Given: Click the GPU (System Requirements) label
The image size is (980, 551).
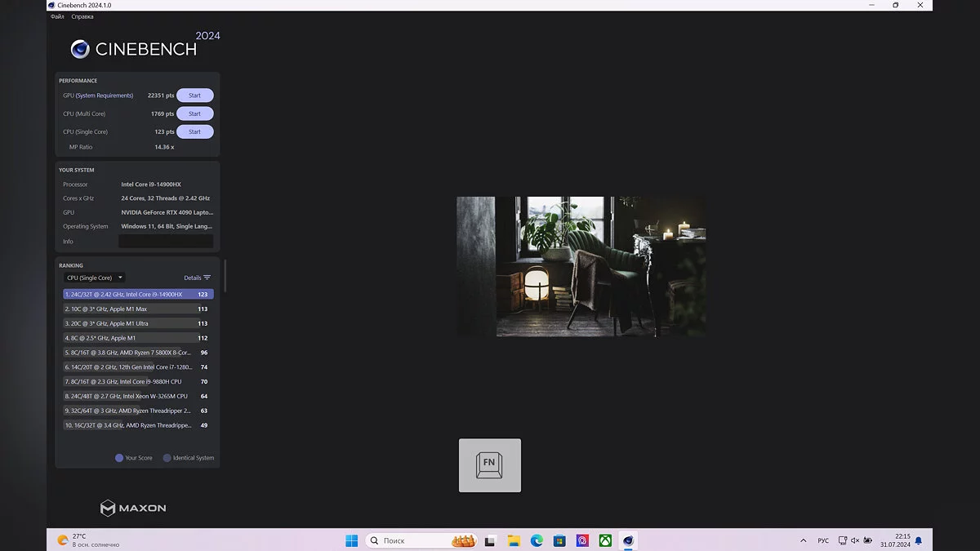Looking at the screenshot, I should click(x=98, y=96).
